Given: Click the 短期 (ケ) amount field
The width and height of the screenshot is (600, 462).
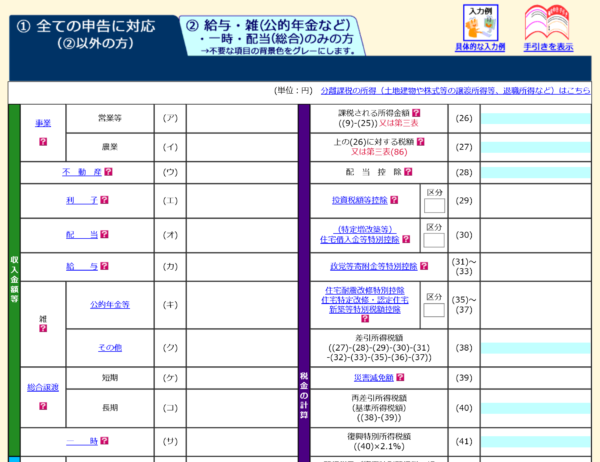Looking at the screenshot, I should coord(242,378).
